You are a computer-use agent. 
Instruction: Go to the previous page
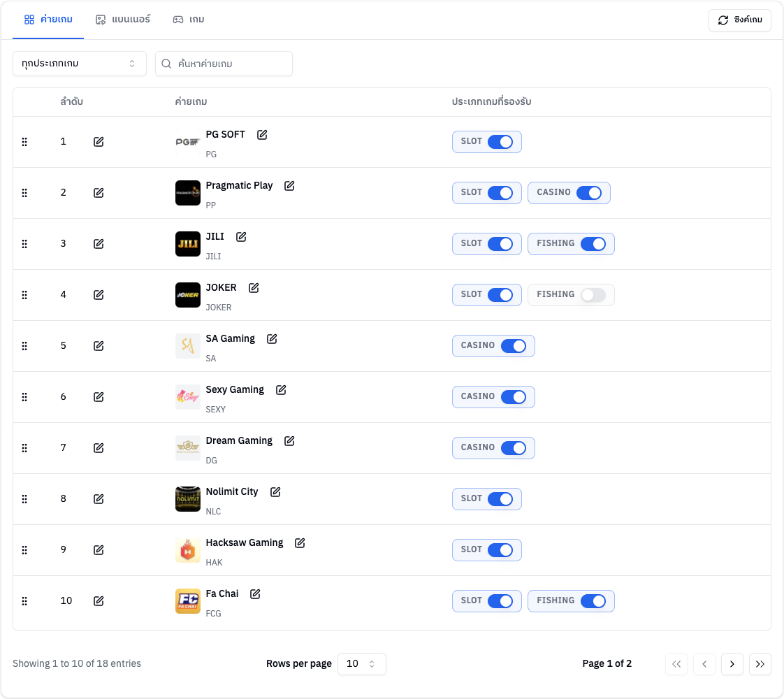pyautogui.click(x=704, y=664)
